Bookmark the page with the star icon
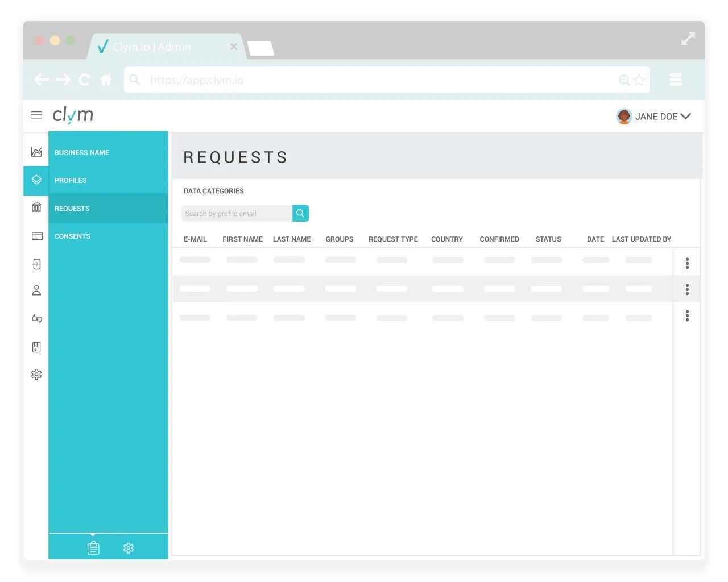The width and height of the screenshot is (728, 582). (639, 80)
